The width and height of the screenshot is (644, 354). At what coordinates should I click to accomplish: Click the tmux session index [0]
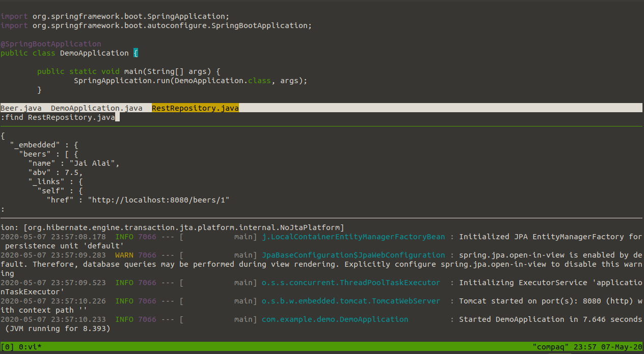7,347
